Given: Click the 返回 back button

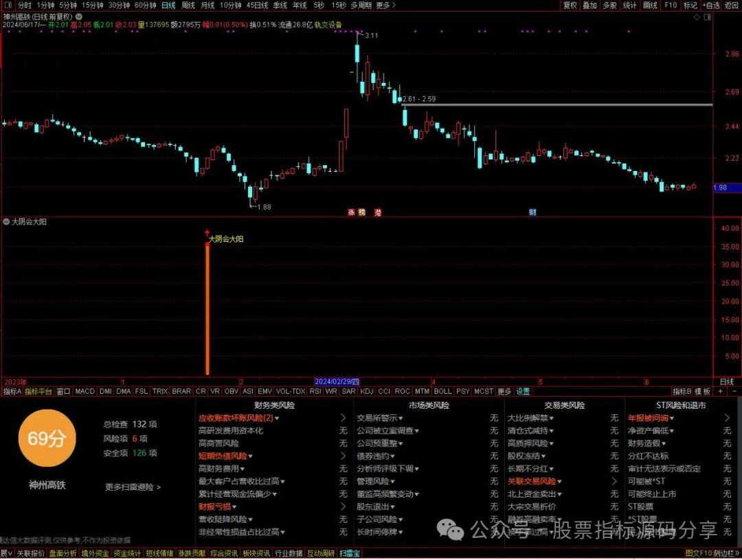Looking at the screenshot, I should click(x=732, y=5).
